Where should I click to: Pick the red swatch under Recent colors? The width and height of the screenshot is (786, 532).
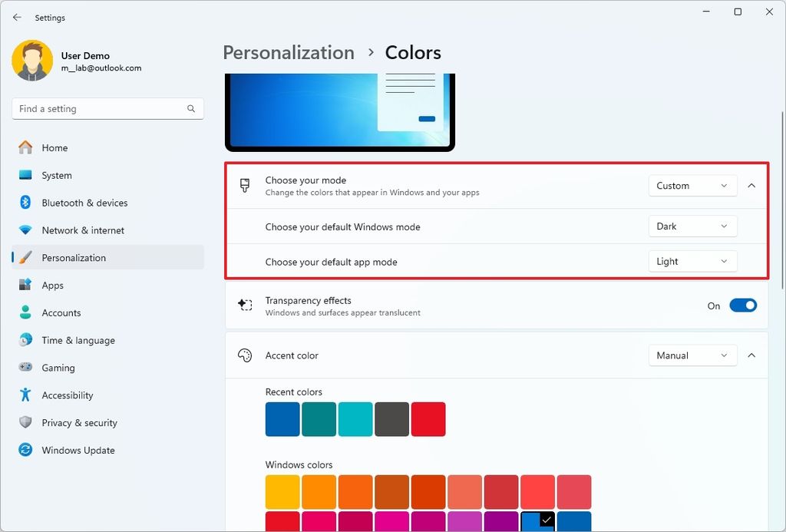click(x=428, y=418)
